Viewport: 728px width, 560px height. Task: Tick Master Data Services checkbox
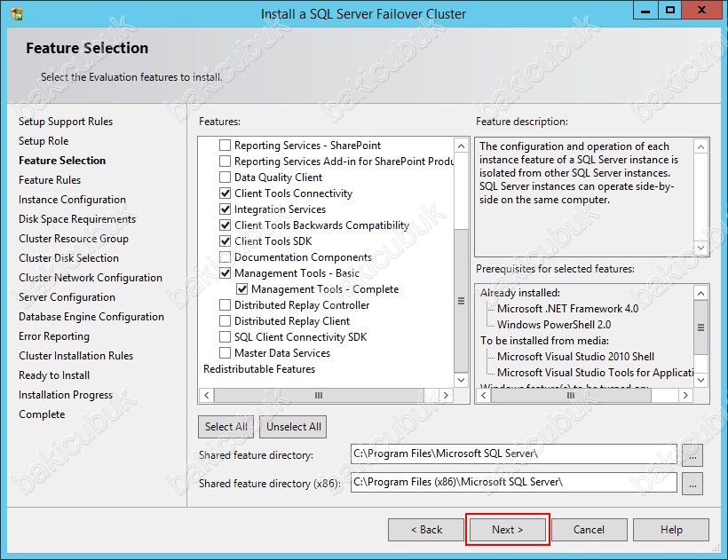click(x=225, y=353)
